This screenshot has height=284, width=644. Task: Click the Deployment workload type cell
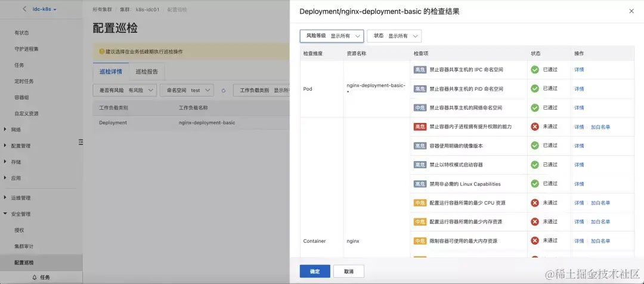pyautogui.click(x=113, y=122)
